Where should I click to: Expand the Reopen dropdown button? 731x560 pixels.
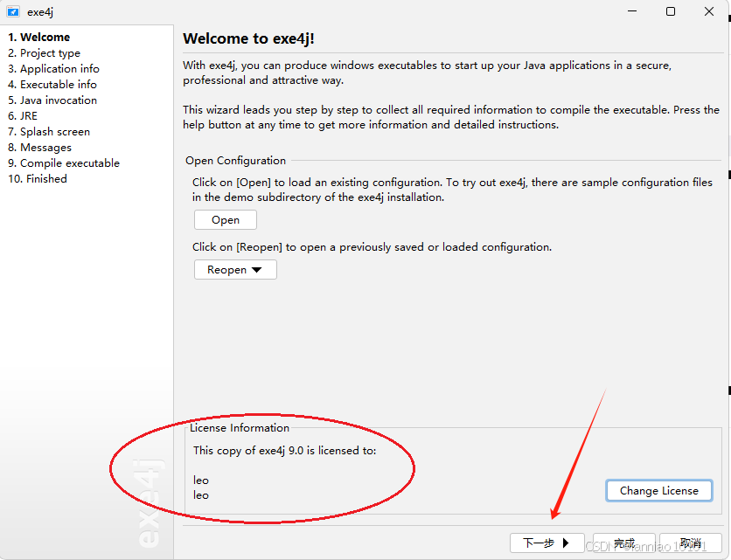235,270
